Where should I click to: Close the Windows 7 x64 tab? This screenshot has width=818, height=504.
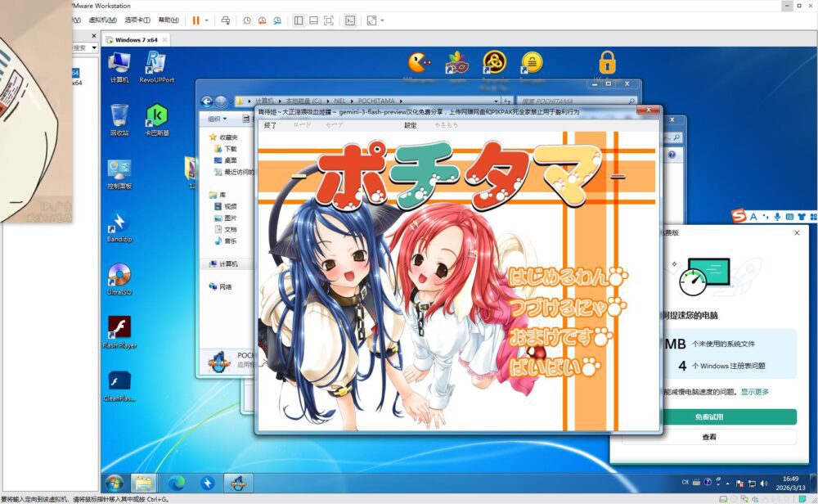[165, 39]
